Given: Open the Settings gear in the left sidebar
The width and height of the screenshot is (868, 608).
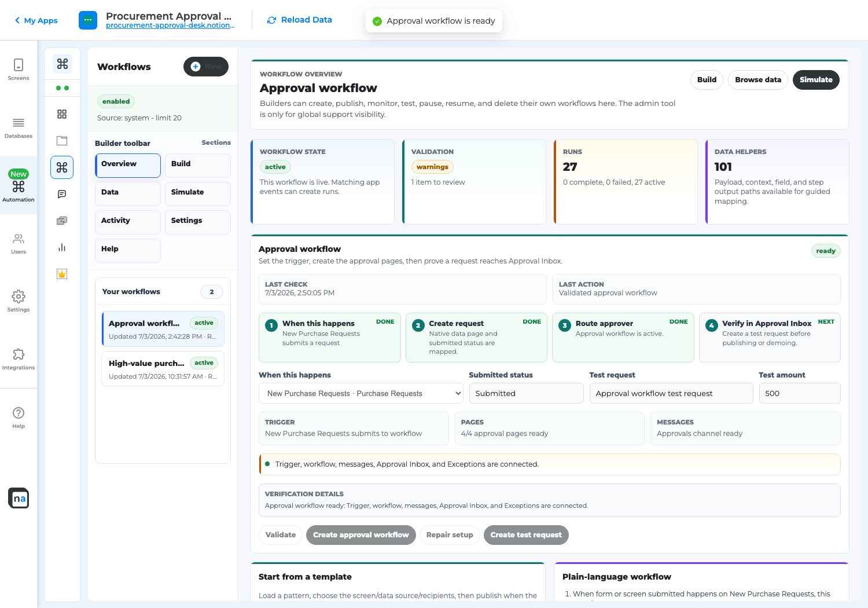Looking at the screenshot, I should click(x=19, y=296).
